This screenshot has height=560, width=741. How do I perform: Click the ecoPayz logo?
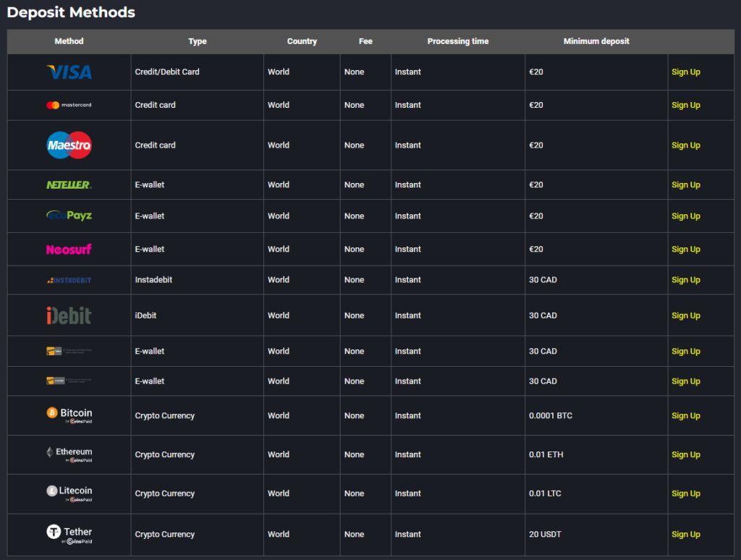pyautogui.click(x=69, y=216)
